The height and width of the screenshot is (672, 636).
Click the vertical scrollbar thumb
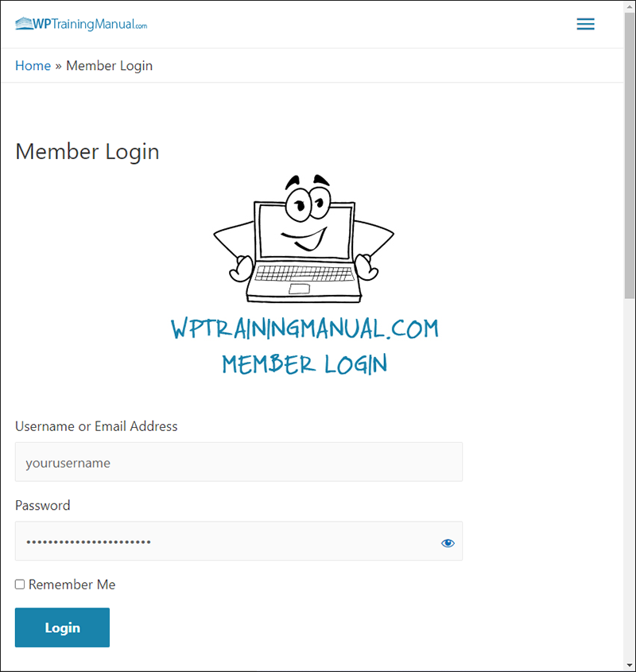tap(630, 154)
